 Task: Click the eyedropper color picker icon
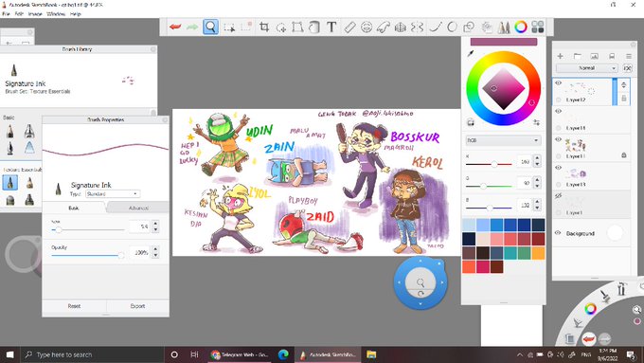coord(471,53)
